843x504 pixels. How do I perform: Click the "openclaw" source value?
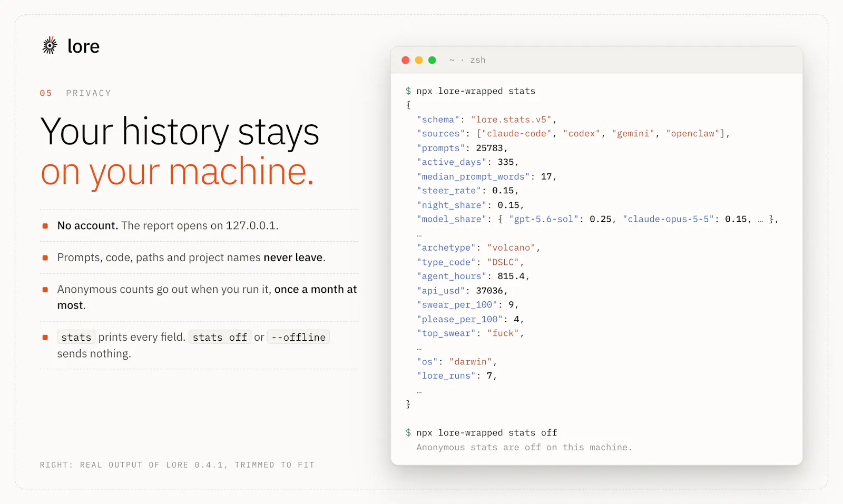pos(692,134)
